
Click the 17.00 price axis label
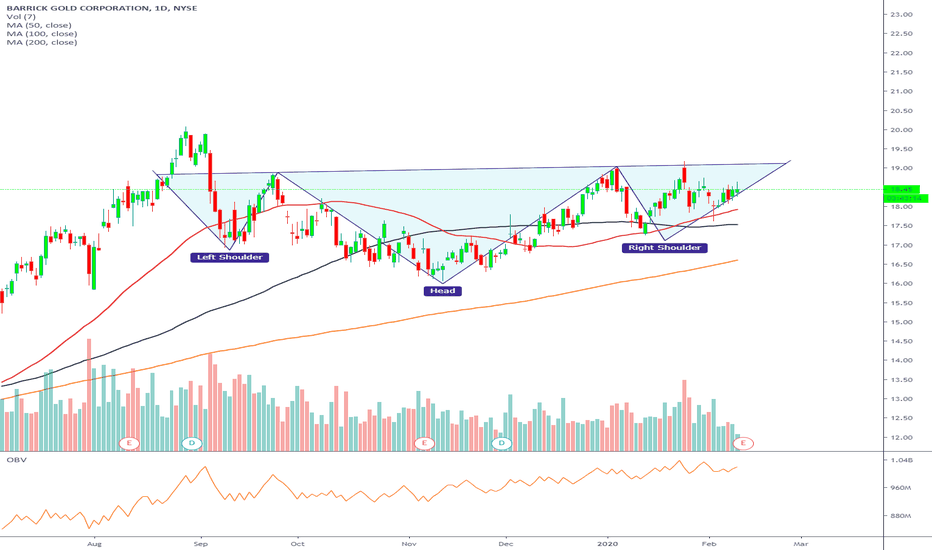901,245
